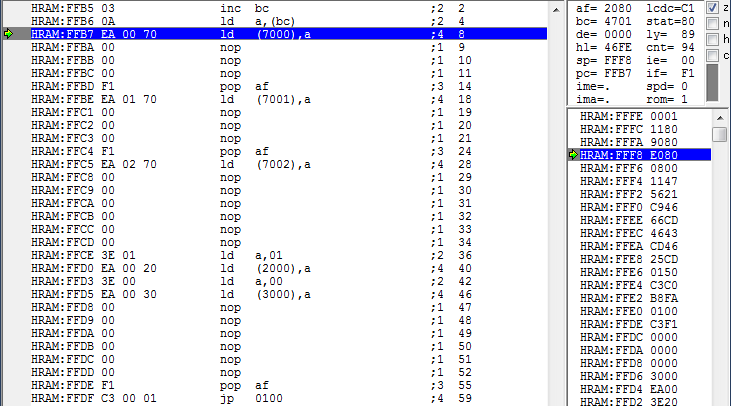Toggle the c flag checkbox
This screenshot has height=406, width=731.
pos(711,55)
